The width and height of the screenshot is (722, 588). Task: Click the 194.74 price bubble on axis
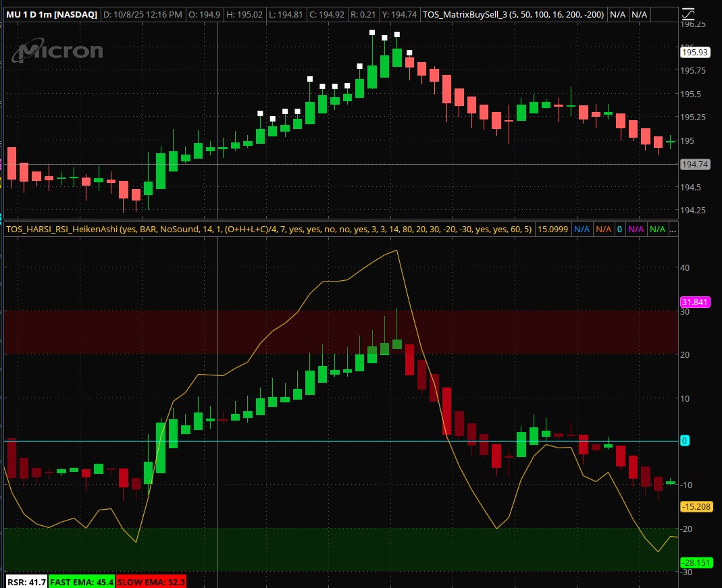pos(695,164)
